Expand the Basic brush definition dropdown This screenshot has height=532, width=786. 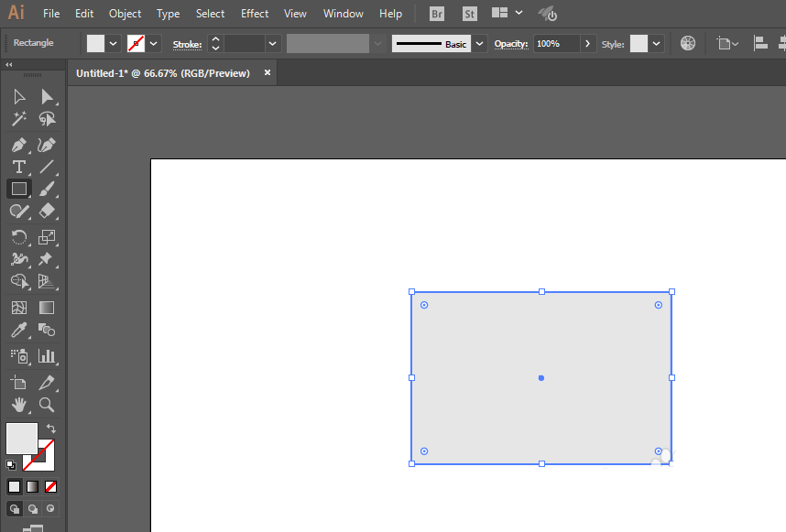click(x=480, y=44)
